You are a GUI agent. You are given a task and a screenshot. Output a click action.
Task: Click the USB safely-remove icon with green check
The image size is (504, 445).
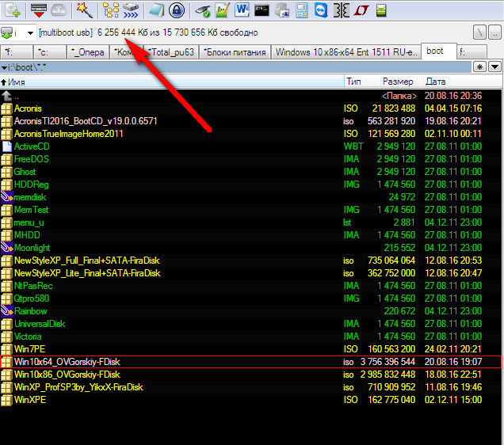tap(203, 10)
